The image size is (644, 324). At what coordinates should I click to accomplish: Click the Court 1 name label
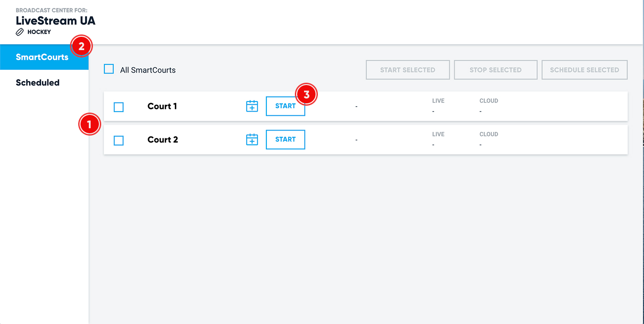point(162,106)
